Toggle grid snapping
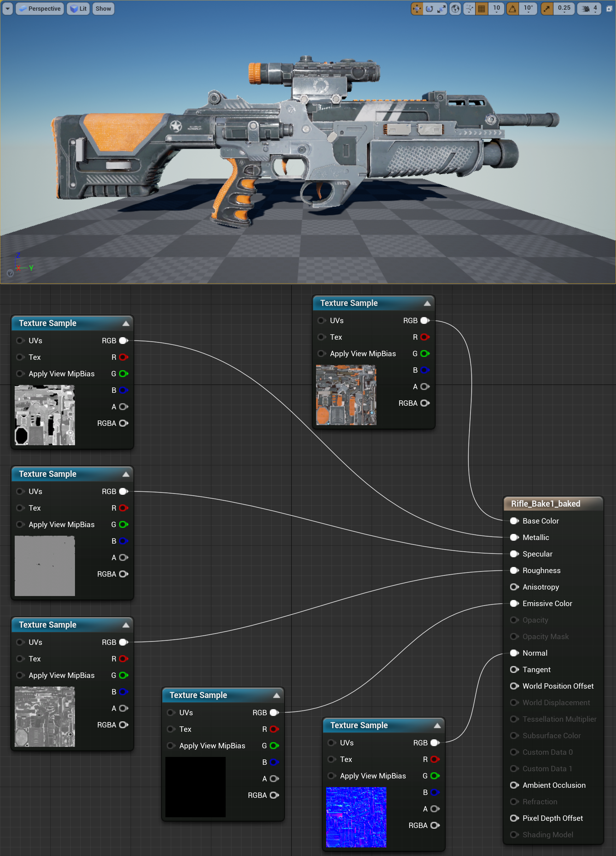Viewport: 616px width, 856px height. pos(481,8)
